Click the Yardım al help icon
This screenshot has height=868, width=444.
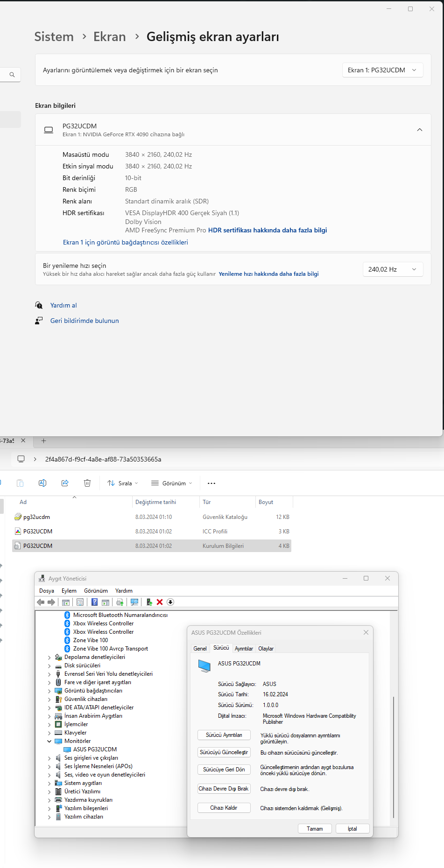click(39, 305)
